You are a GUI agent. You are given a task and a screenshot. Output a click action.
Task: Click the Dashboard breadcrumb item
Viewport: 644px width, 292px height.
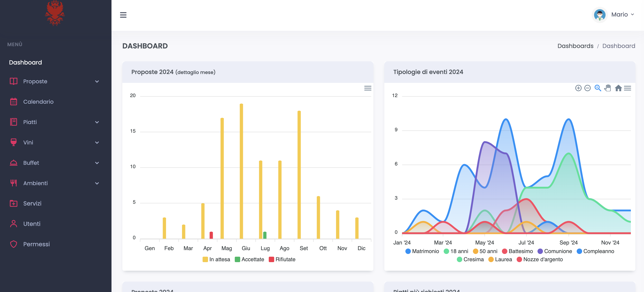(618, 46)
